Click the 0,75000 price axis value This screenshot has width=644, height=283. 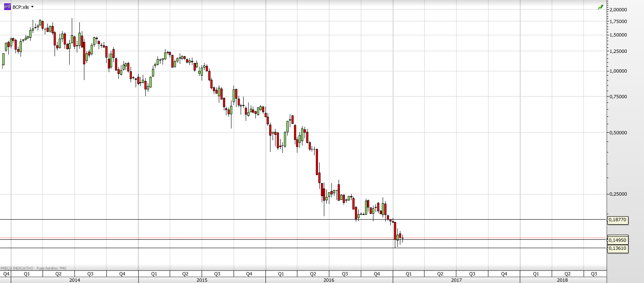click(x=618, y=97)
